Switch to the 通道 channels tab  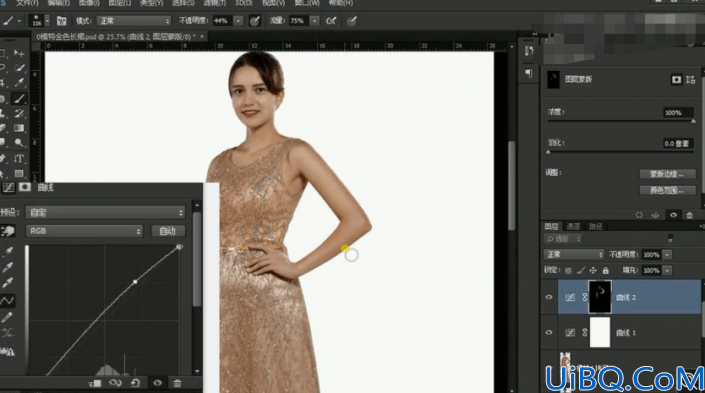click(573, 226)
